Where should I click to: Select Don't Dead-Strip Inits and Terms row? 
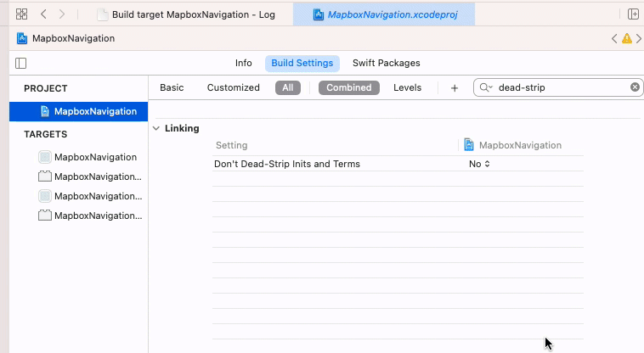[x=398, y=164]
